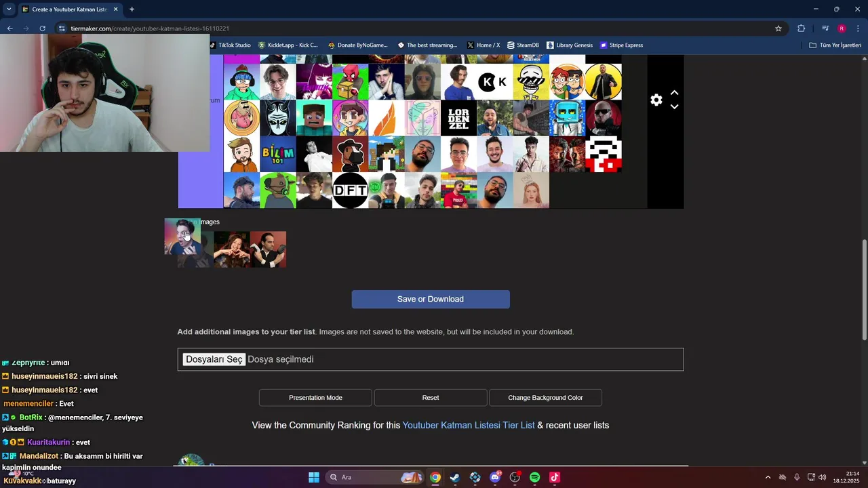Move tier row down with down chevron
Viewport: 868px width, 488px height.
click(674, 107)
